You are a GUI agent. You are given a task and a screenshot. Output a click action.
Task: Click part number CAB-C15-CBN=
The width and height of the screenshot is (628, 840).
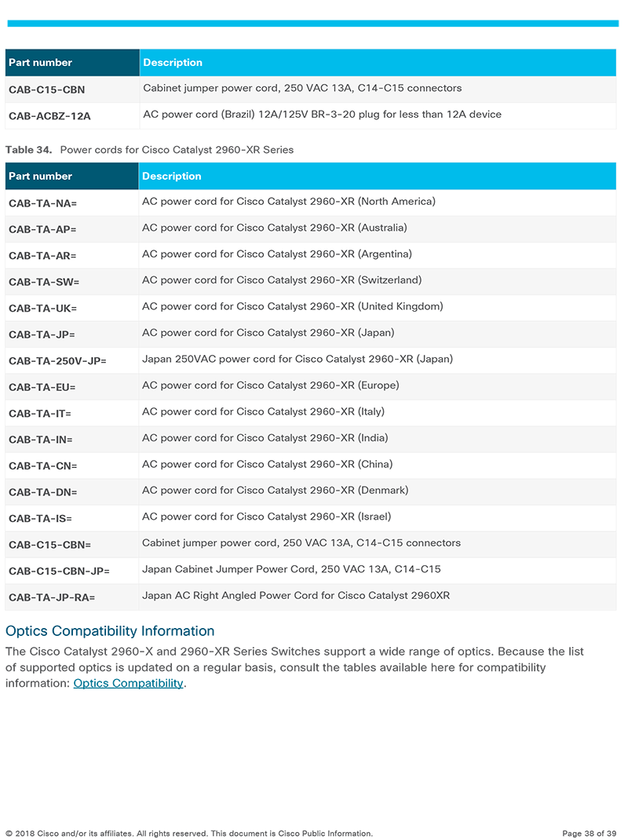tap(49, 544)
